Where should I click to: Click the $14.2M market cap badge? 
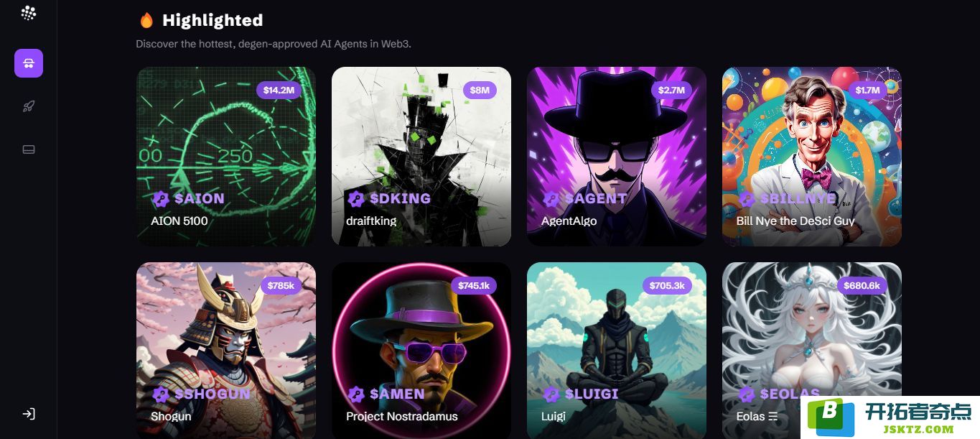point(279,90)
